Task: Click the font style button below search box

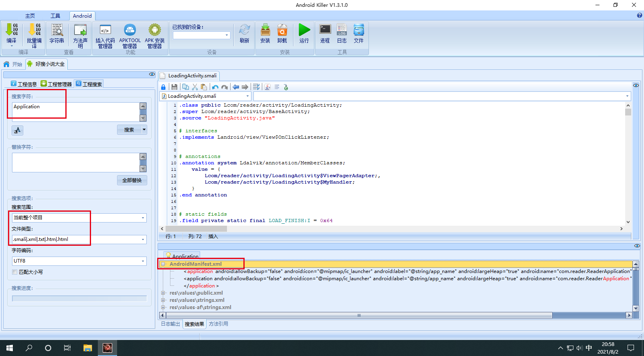Action: [17, 130]
